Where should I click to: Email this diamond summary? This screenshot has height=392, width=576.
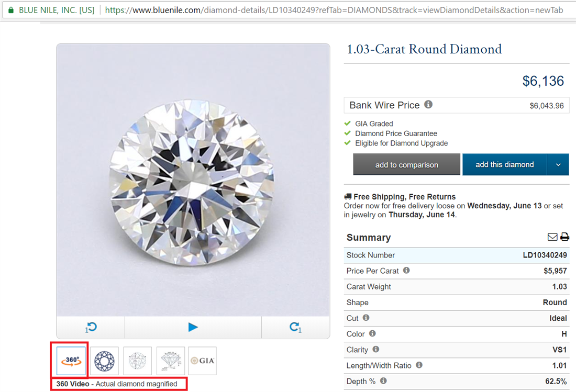(x=552, y=237)
